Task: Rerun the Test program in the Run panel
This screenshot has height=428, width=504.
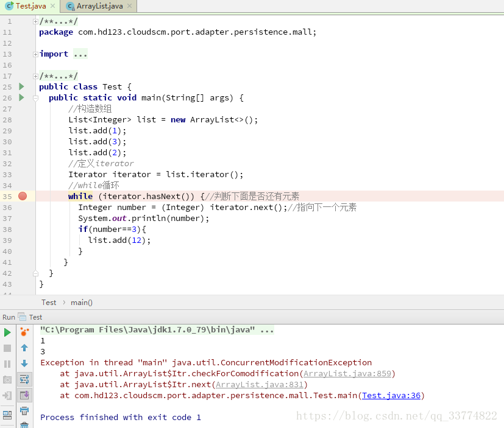Action: pyautogui.click(x=7, y=332)
